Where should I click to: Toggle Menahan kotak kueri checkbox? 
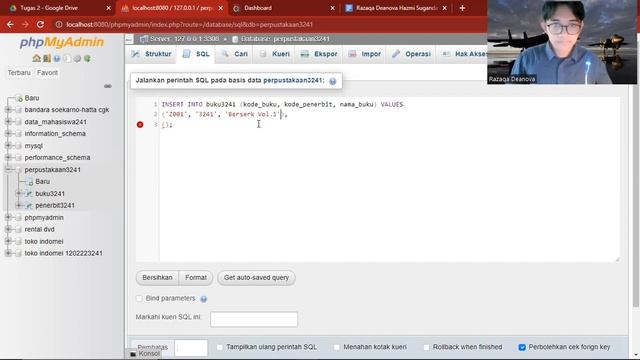click(336, 347)
